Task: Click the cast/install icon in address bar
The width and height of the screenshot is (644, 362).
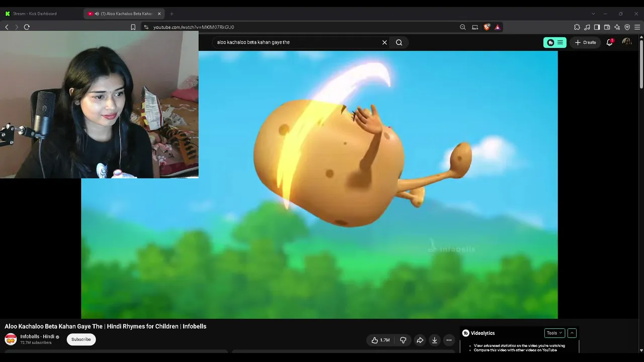Action: tap(475, 27)
